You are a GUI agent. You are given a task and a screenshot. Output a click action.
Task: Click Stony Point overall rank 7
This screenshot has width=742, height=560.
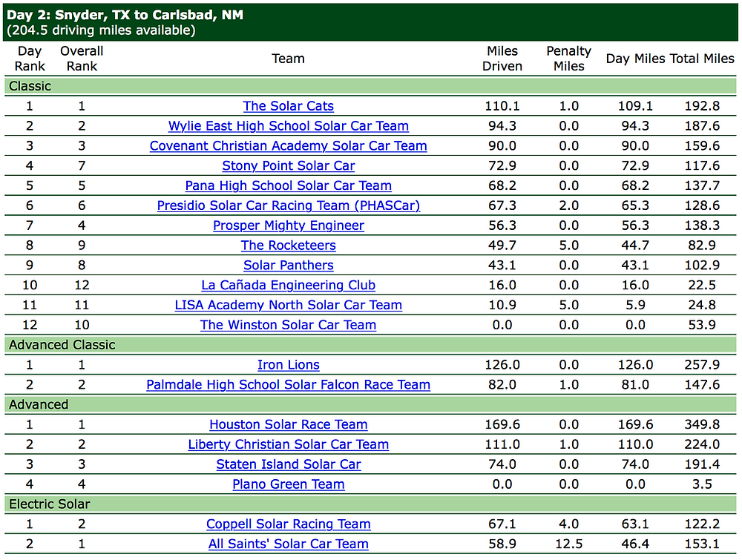82,165
